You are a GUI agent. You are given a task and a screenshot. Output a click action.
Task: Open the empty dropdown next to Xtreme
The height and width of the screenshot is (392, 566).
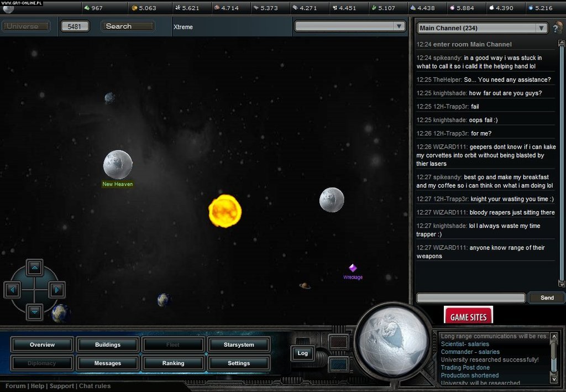[399, 26]
